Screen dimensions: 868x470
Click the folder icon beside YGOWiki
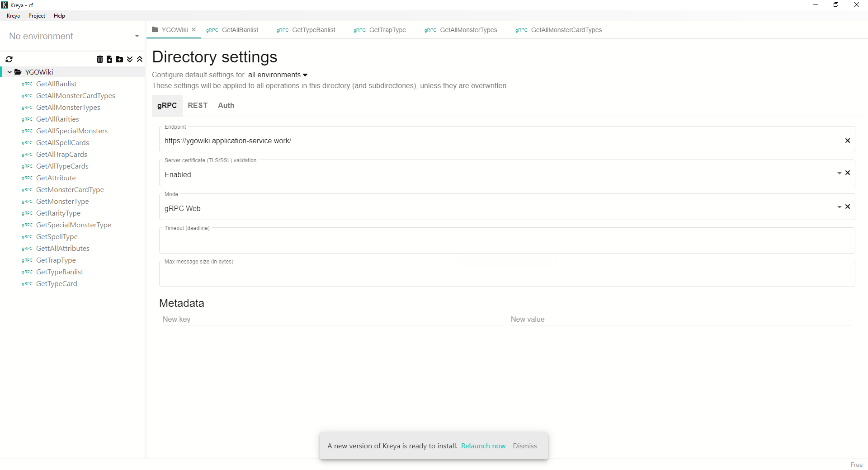(18, 71)
